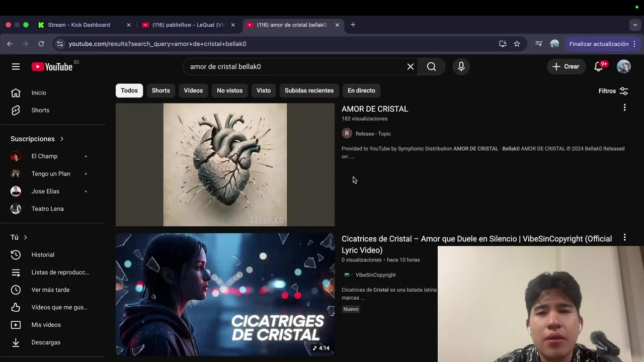Expand the Tú section chevron
Viewport: 644px width, 362px height.
pos(25,237)
